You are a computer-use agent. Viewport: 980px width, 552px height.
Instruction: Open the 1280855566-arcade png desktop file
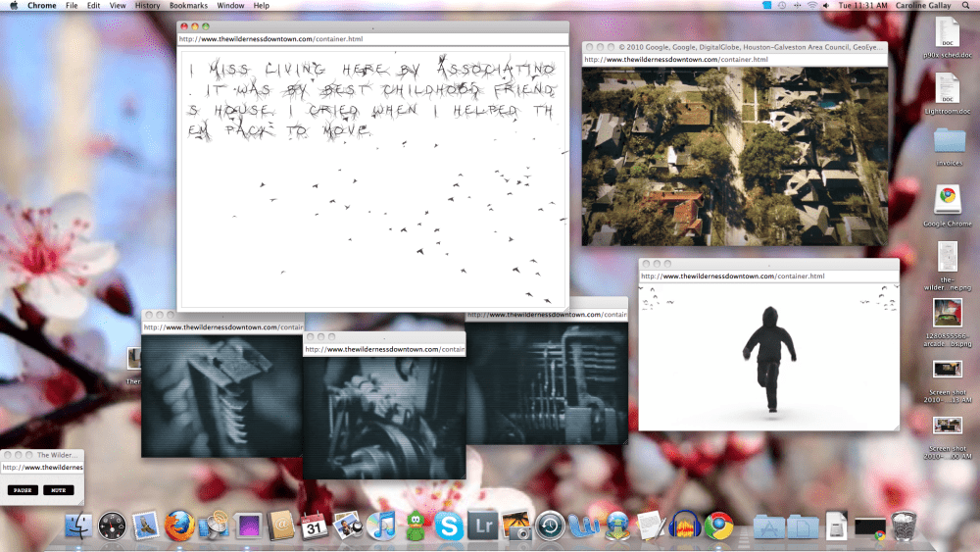point(948,322)
